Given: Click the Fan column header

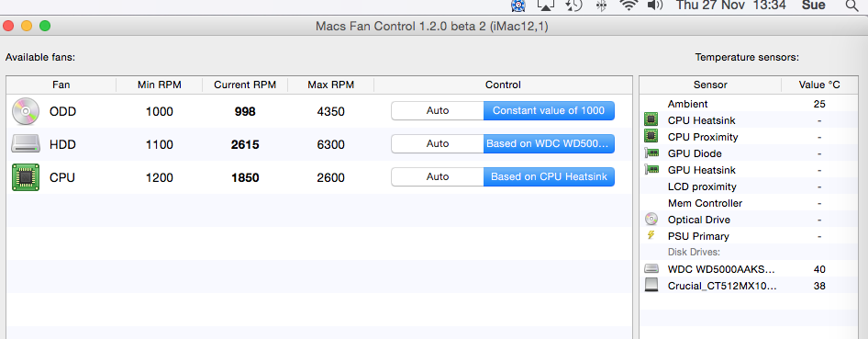Looking at the screenshot, I should (x=61, y=85).
